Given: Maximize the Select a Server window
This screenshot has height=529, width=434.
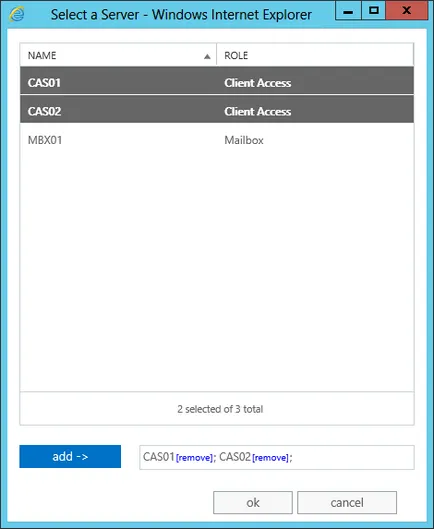Looking at the screenshot, I should point(374,11).
